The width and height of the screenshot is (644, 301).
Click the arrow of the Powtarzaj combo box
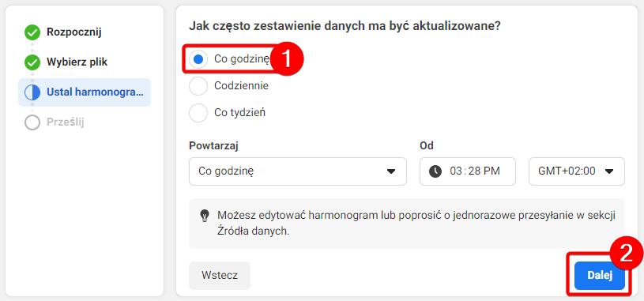391,171
